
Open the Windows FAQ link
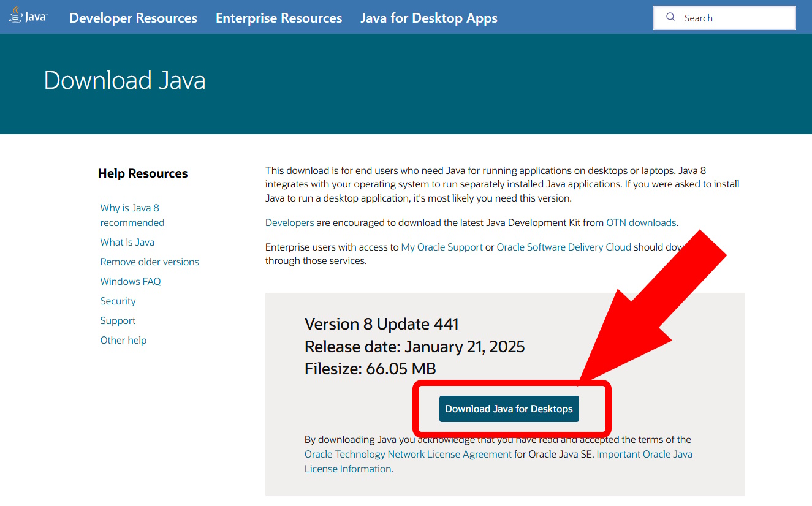(131, 281)
